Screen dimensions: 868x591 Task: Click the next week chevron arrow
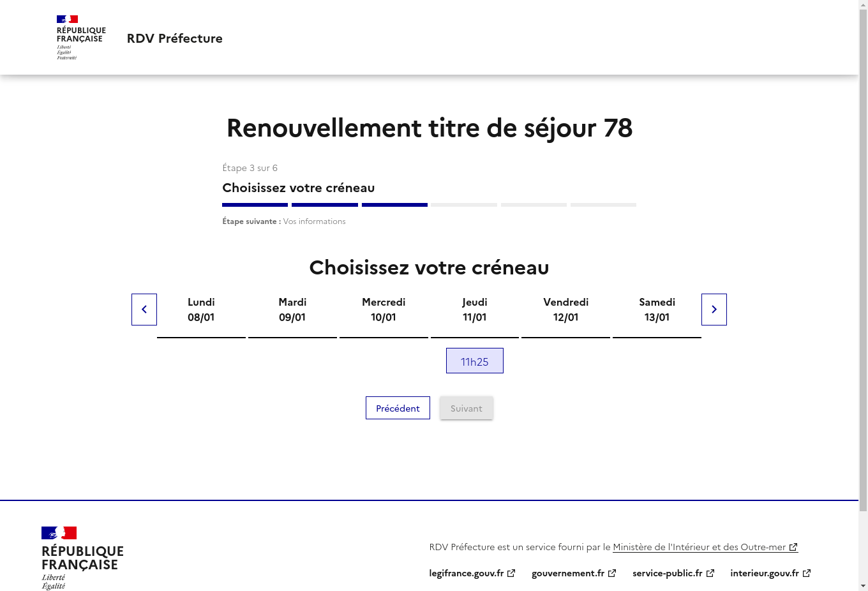714,310
